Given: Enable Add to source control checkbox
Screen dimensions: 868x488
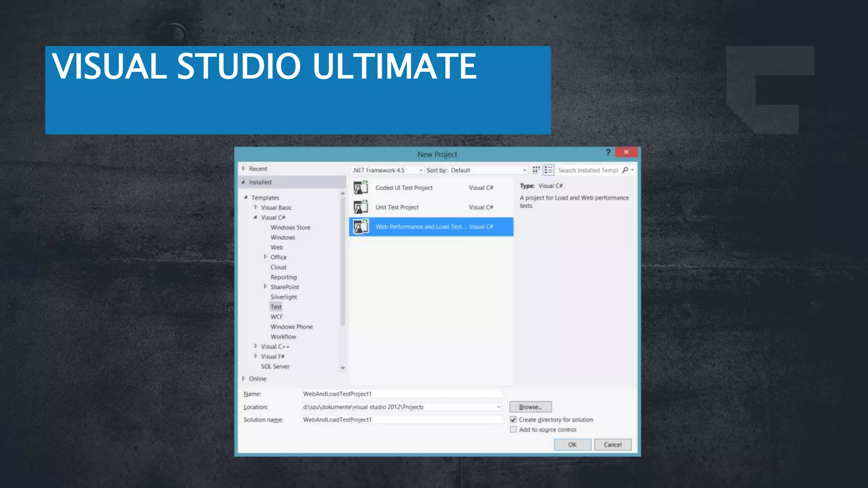Looking at the screenshot, I should coord(513,430).
